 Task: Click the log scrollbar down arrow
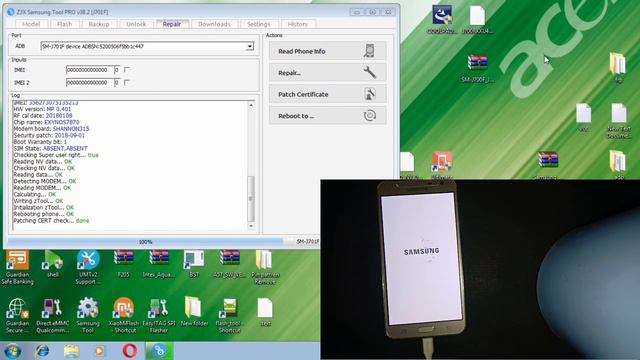(x=251, y=226)
